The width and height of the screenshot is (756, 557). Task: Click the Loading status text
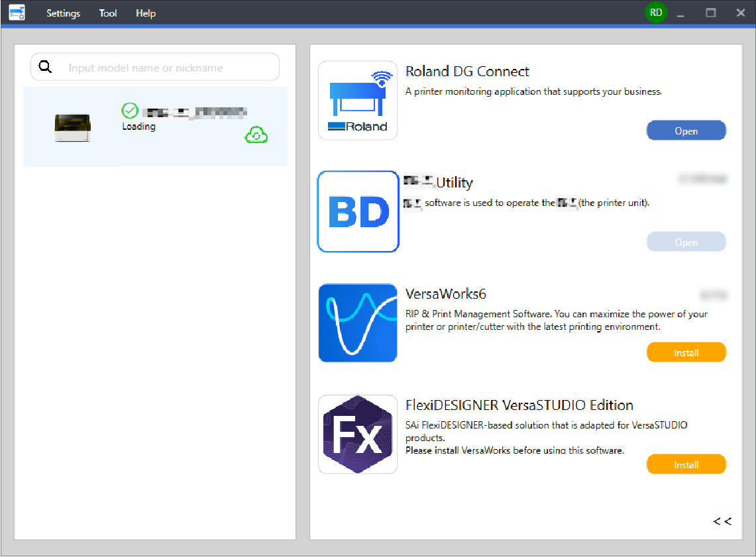pos(139,127)
